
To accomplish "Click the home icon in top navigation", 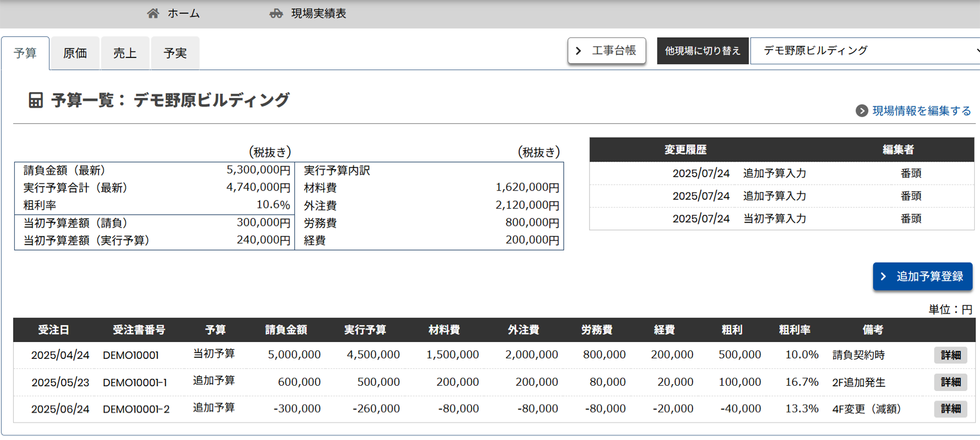I will (153, 14).
